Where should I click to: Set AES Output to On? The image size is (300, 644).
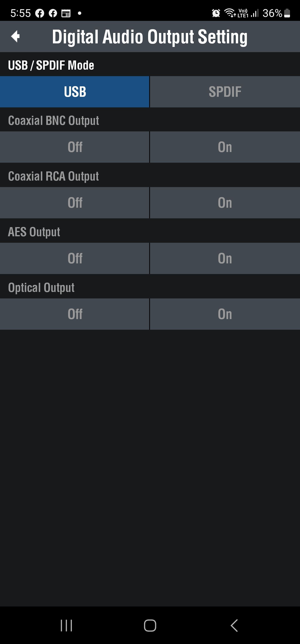[x=225, y=258]
